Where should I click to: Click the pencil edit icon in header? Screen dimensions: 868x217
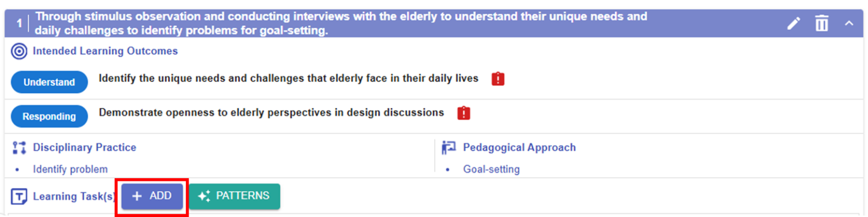tap(794, 23)
